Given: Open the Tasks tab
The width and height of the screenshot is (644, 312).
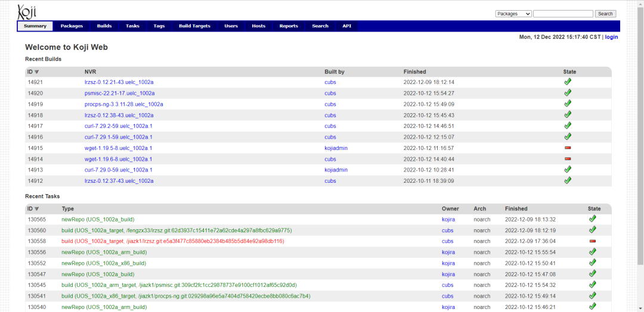Looking at the screenshot, I should point(132,26).
